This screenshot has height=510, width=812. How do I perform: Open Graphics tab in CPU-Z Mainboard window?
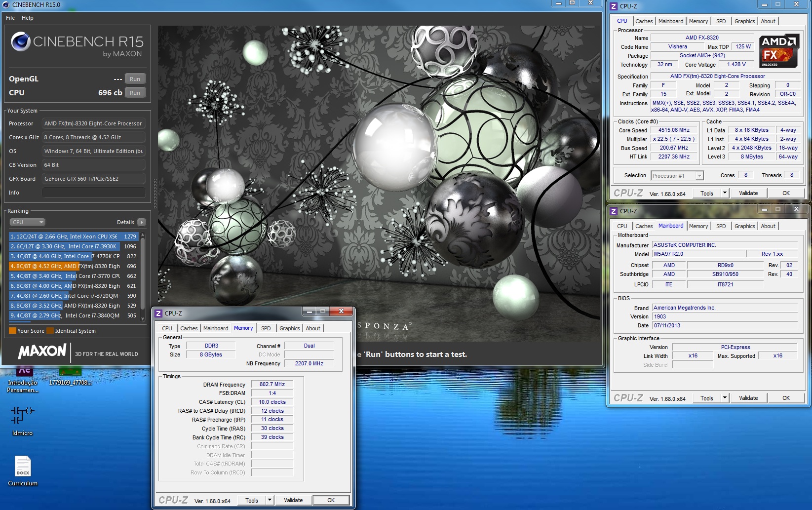coord(744,226)
